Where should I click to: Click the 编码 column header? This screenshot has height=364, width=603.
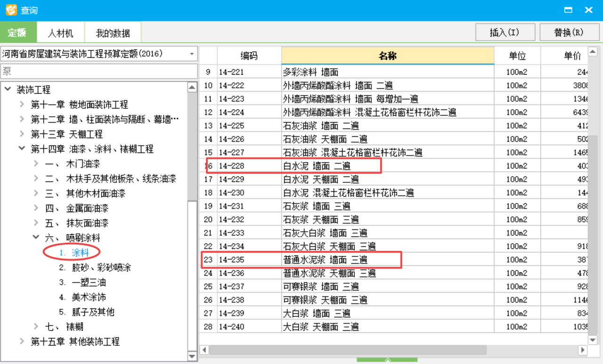coord(249,56)
